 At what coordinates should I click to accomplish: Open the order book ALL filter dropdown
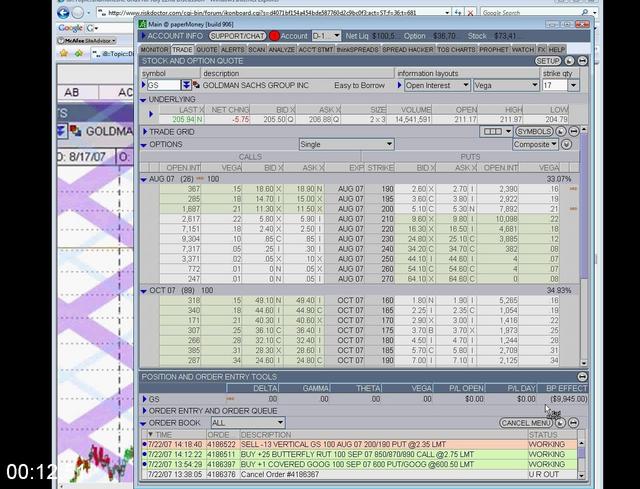point(248,422)
